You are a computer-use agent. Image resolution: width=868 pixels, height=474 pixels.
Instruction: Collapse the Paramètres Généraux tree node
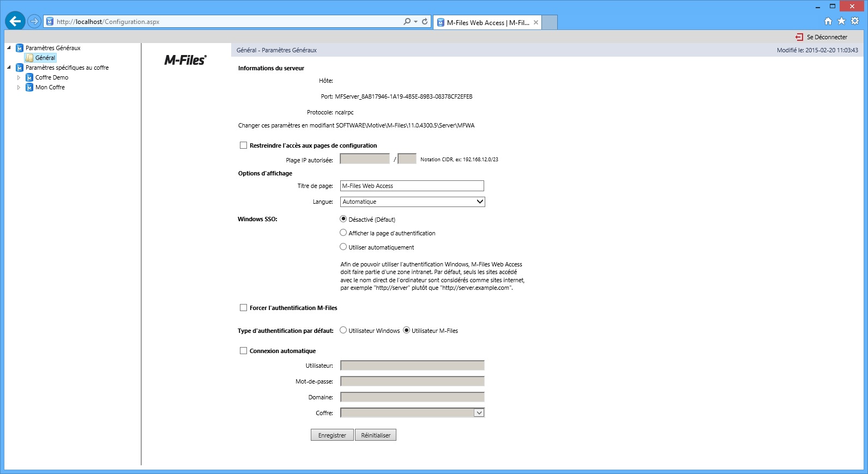click(x=9, y=48)
